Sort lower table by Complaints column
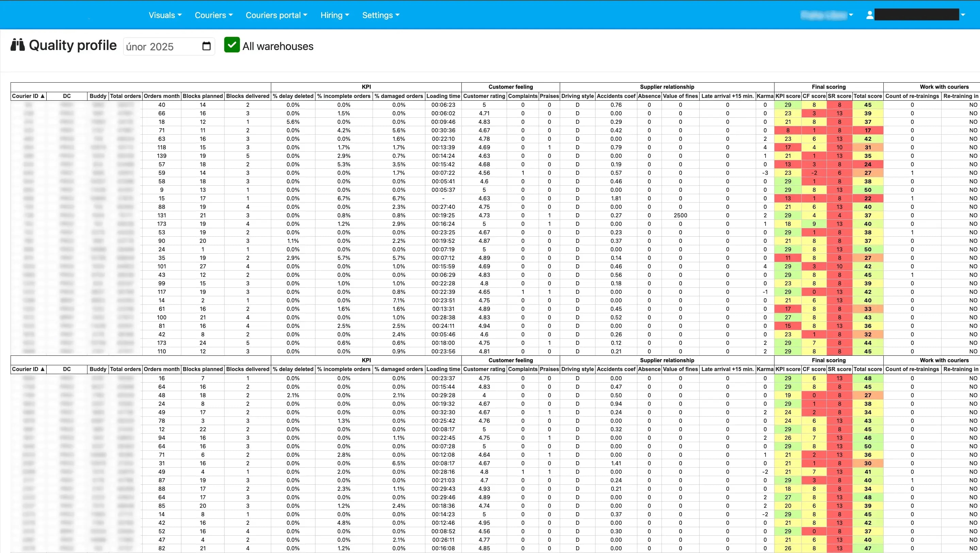This screenshot has width=980, height=553. click(522, 369)
